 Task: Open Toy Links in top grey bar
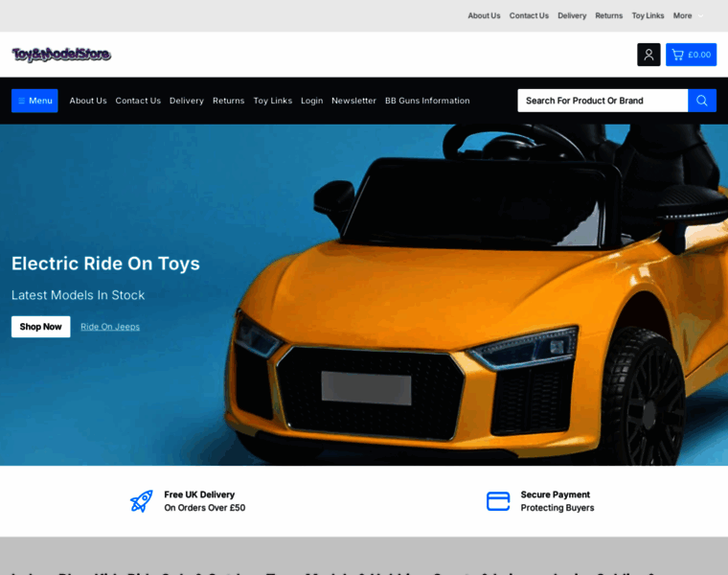tap(648, 15)
